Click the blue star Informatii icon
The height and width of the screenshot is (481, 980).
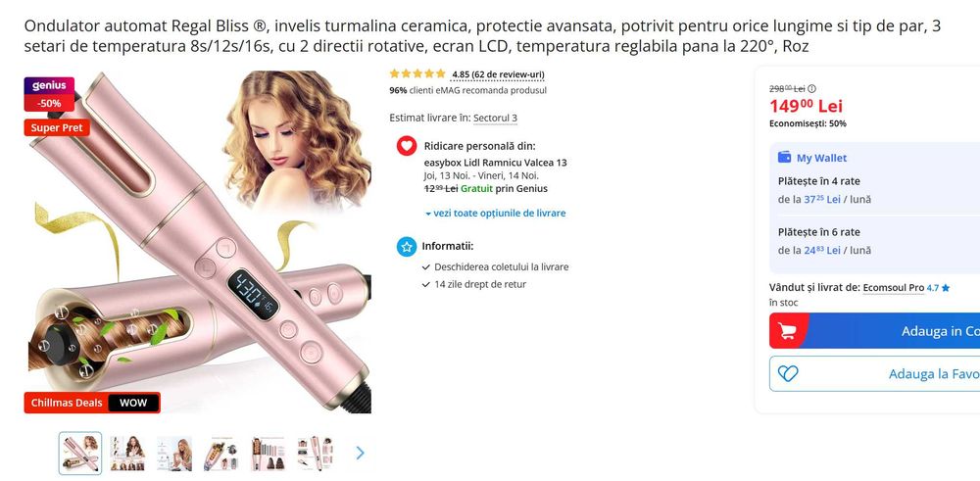click(407, 246)
